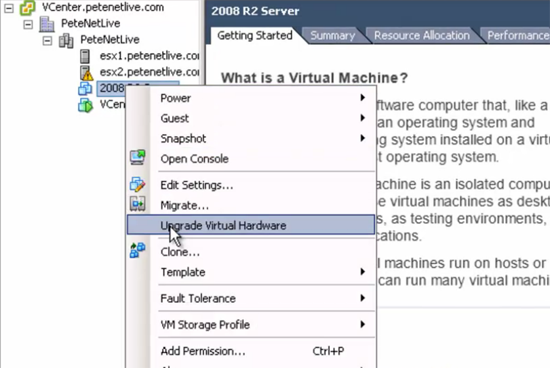Choose Edit Settings... from context menu
This screenshot has height=368, width=550.
[251, 185]
